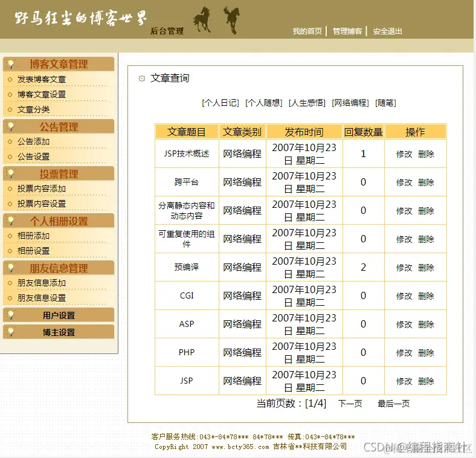Open 相册设置 in sidebar
The image size is (476, 458).
(x=33, y=251)
